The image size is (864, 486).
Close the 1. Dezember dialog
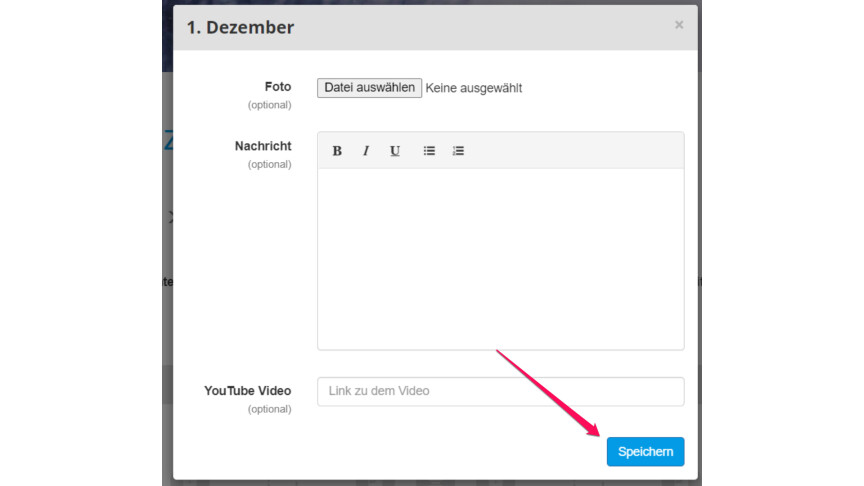(x=679, y=25)
